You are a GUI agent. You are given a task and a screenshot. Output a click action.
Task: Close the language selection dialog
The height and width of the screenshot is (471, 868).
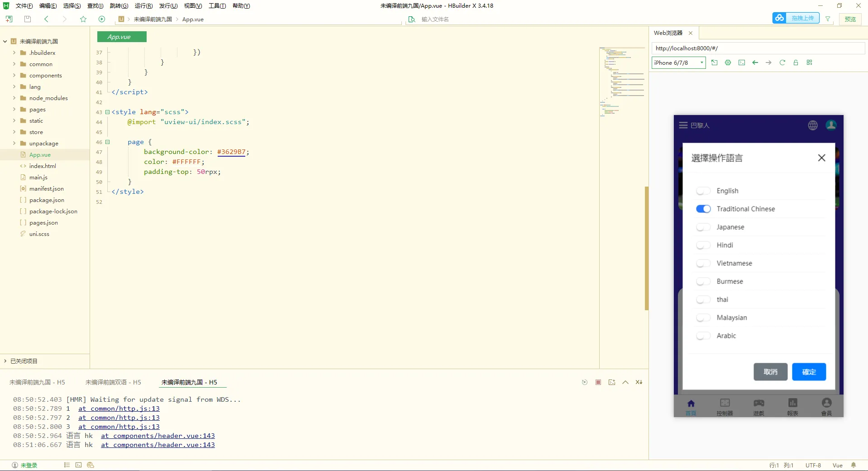click(x=821, y=158)
